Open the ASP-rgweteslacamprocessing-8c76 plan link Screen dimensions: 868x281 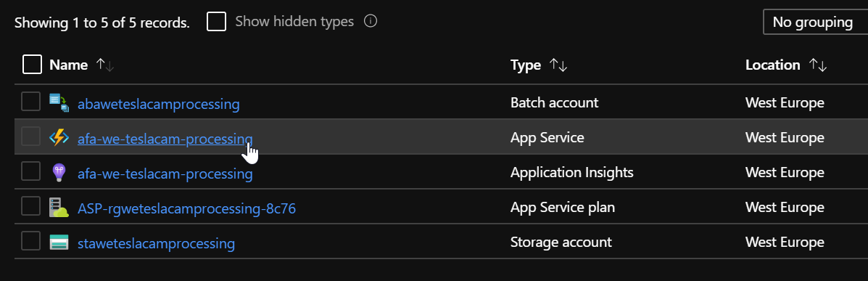186,208
